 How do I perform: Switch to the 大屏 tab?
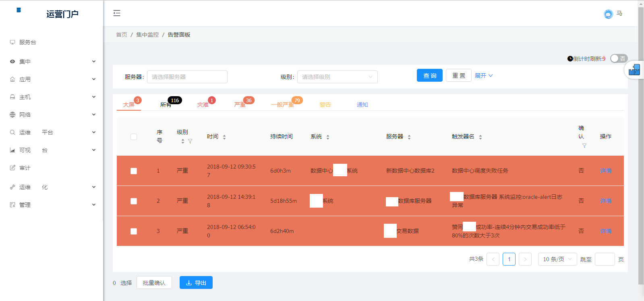point(129,105)
